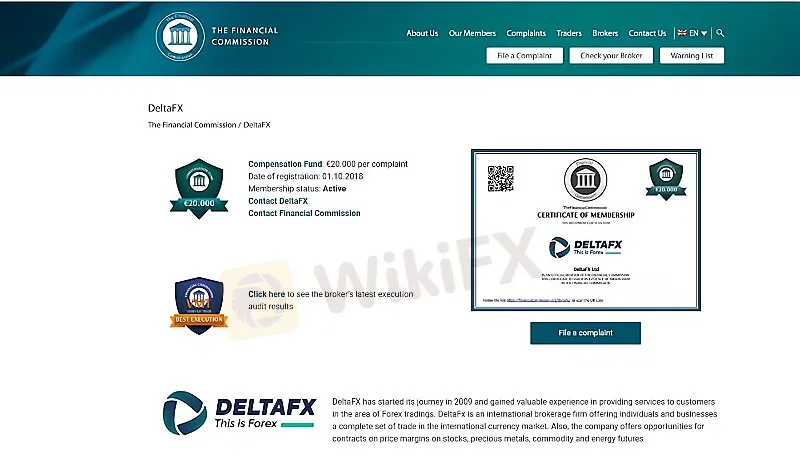Click The Financial Commission breadcrumb link
Screen dimensions: 800x457
tap(192, 124)
